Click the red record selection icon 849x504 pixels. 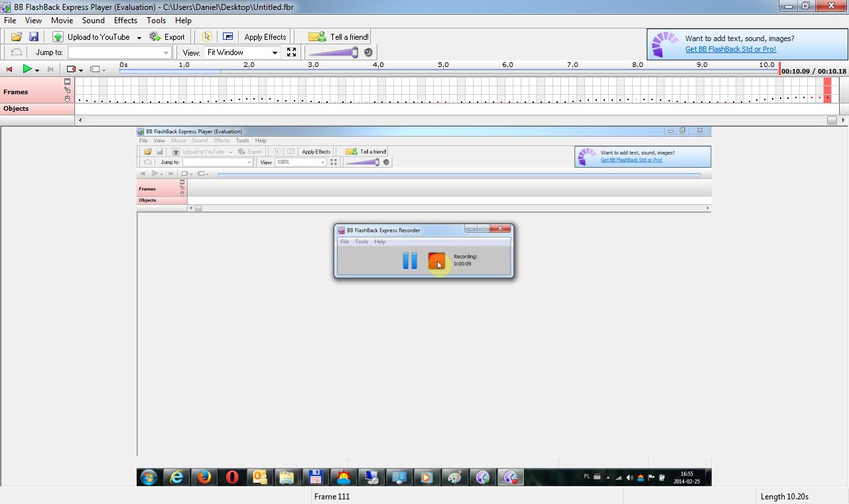[72, 69]
